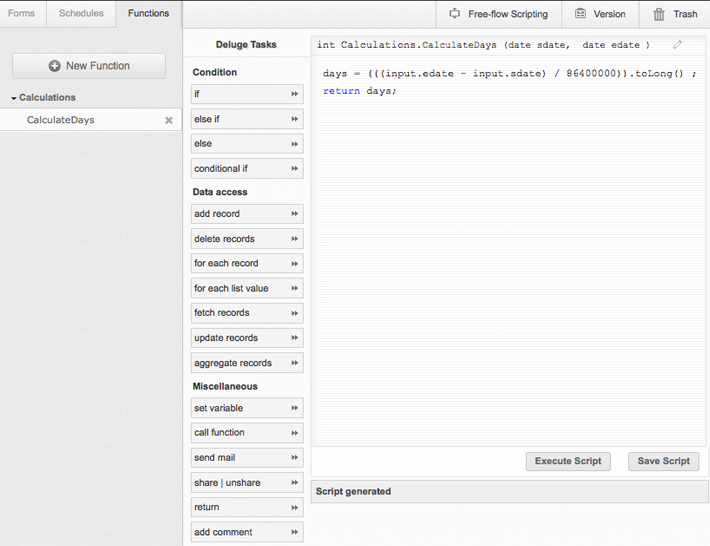
Task: Insert the 'call function' task
Action: coord(247,433)
